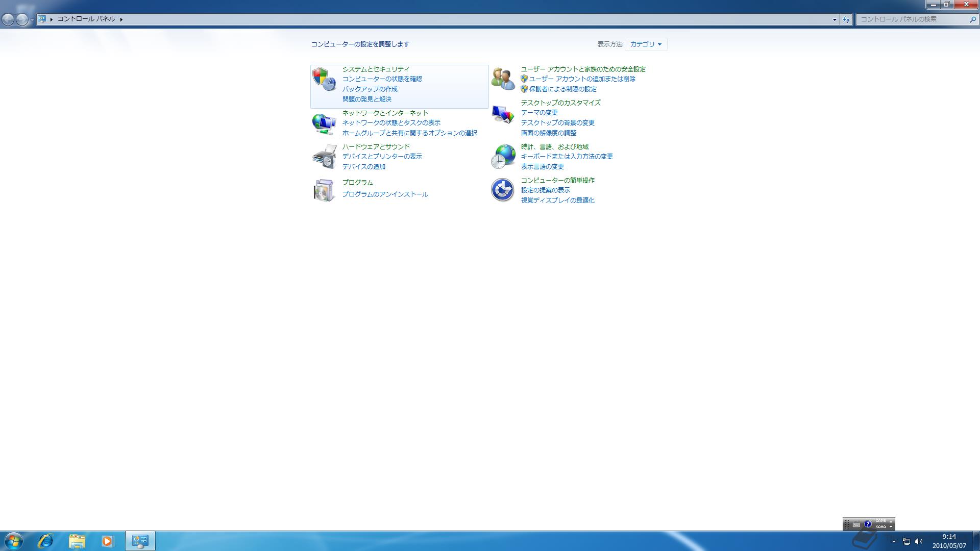Click コンピューターの状態を確認 link
Screen dimensions: 980x551
(382, 79)
